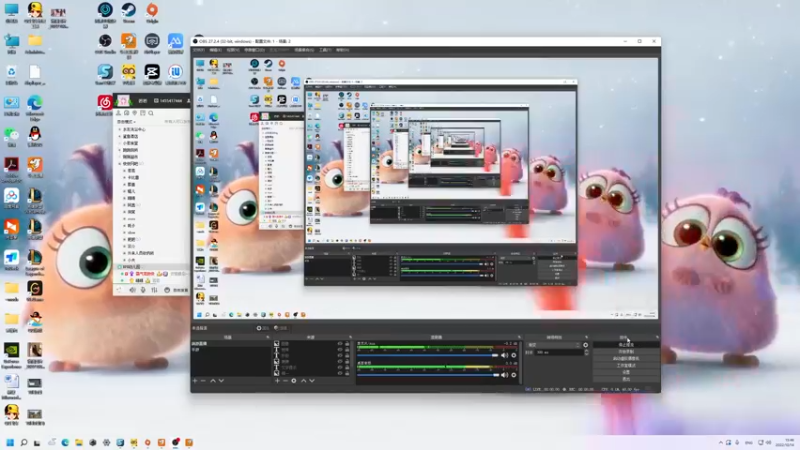This screenshot has height=450, width=800.
Task: Click the second mixer track volume slider
Action: (428, 375)
